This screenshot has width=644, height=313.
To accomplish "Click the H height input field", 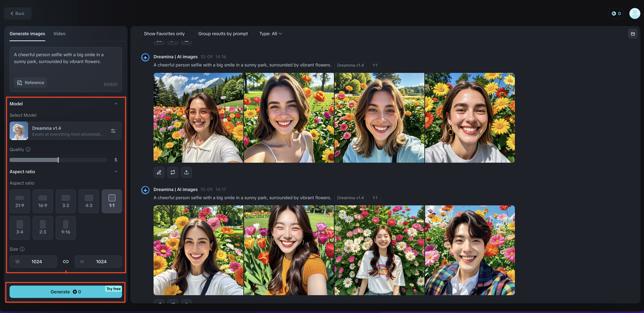I will [x=99, y=262].
